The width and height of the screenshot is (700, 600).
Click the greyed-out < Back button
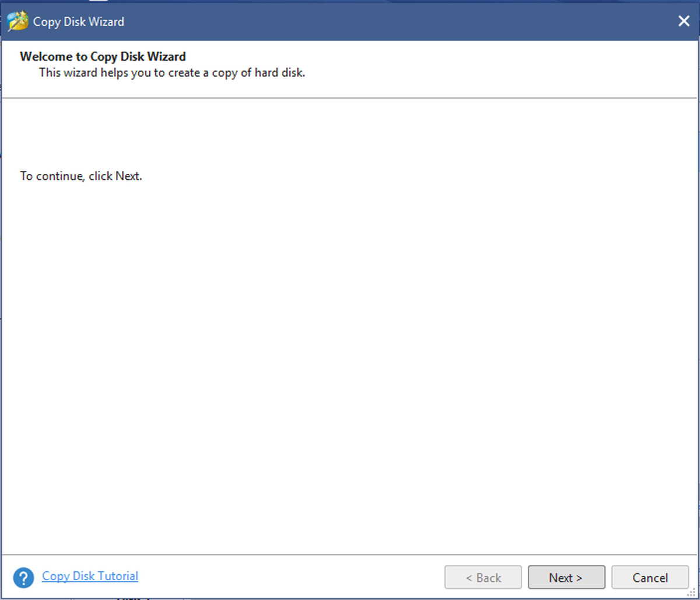tap(483, 577)
